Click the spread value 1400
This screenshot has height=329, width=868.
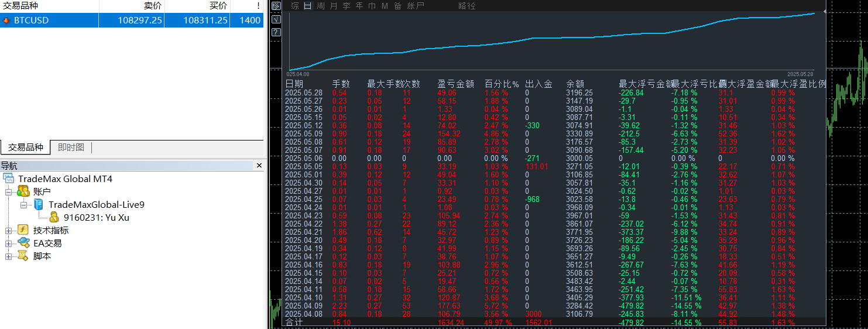pyautogui.click(x=250, y=20)
